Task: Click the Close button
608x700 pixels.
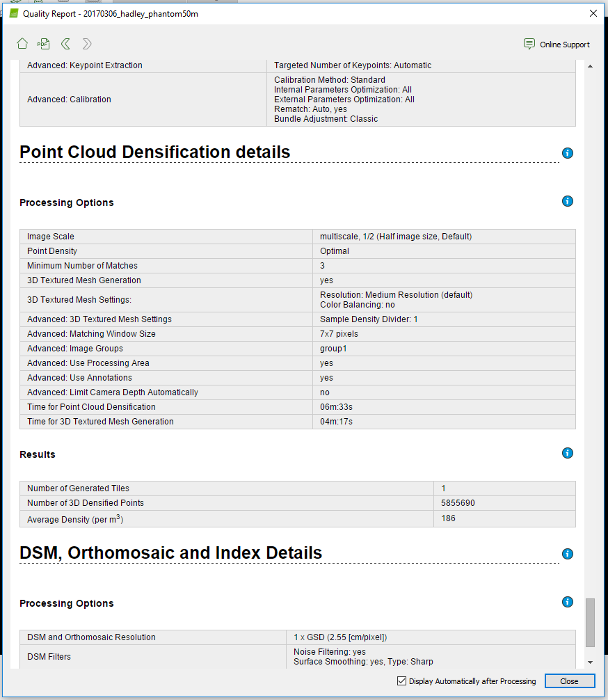Action: point(570,681)
